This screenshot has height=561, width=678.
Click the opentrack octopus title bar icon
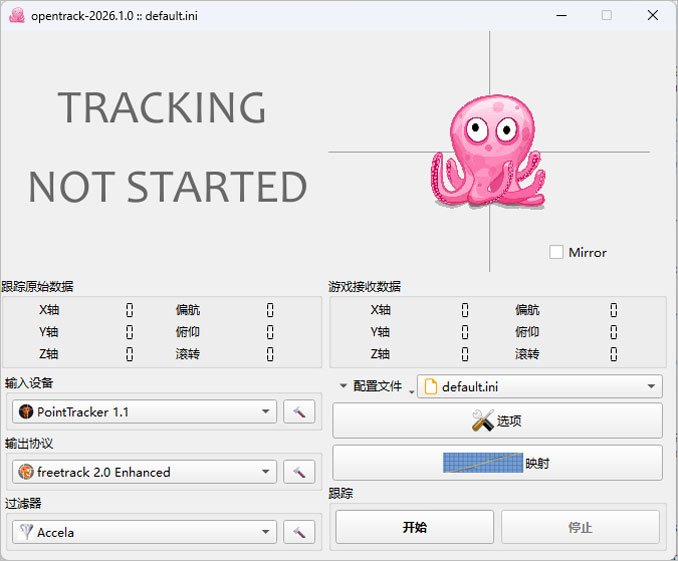17,16
